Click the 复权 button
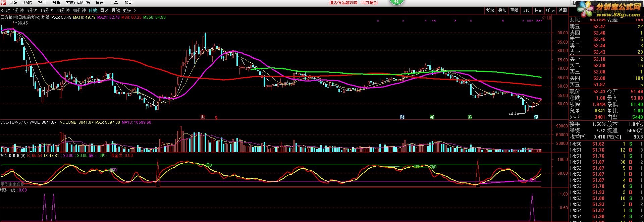This screenshot has height=222, width=644. (490, 10)
